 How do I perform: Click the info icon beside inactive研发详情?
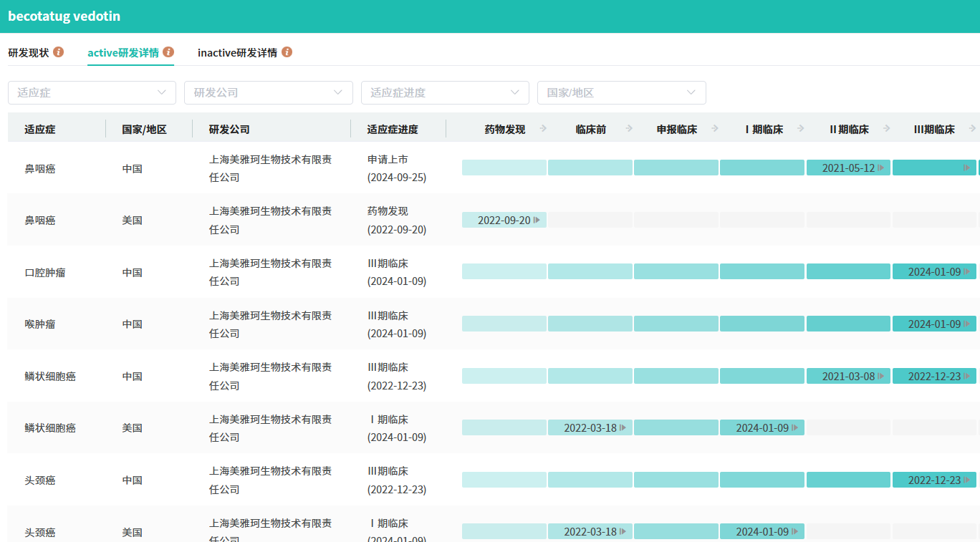(x=287, y=52)
